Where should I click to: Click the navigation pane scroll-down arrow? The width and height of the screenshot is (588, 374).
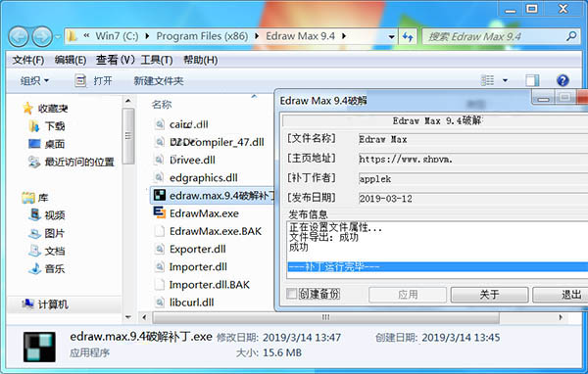coord(128,317)
